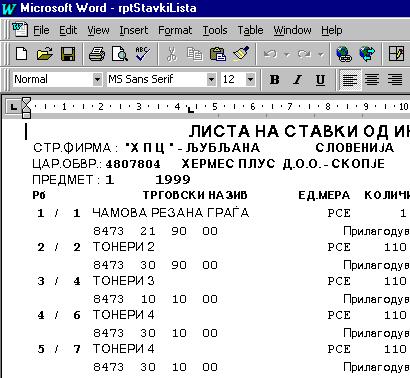Click the heading ТРГОВСКИ НАЗИВ

(195, 195)
